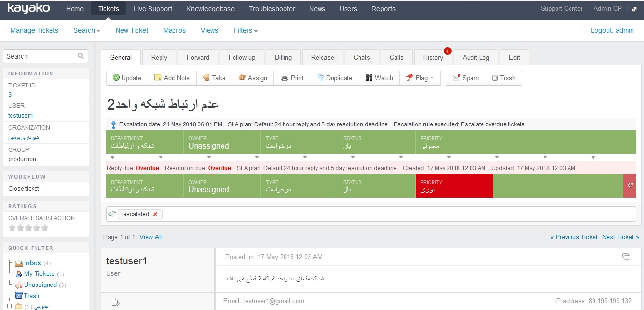Take the ticket with the hand button
Screen dimensions: 644x310
click(x=214, y=78)
